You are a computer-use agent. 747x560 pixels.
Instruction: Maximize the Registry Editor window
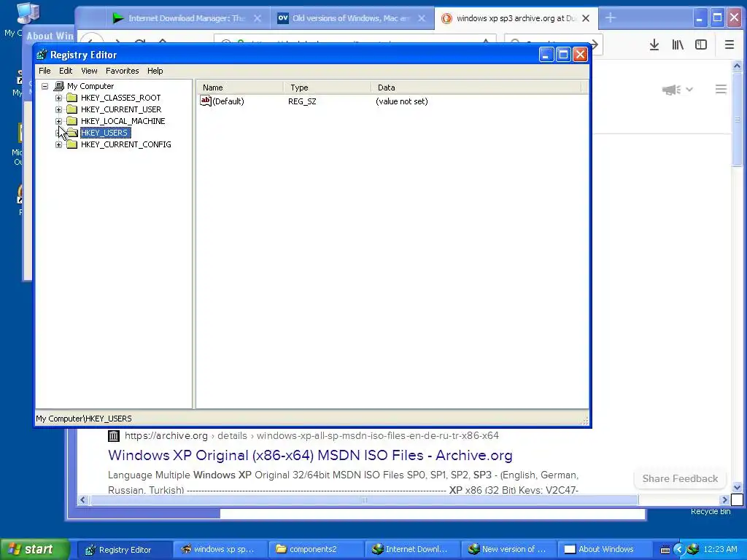[563, 55]
